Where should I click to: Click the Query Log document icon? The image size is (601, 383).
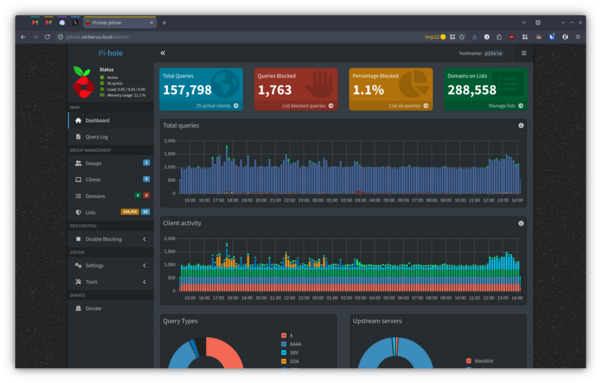(78, 137)
